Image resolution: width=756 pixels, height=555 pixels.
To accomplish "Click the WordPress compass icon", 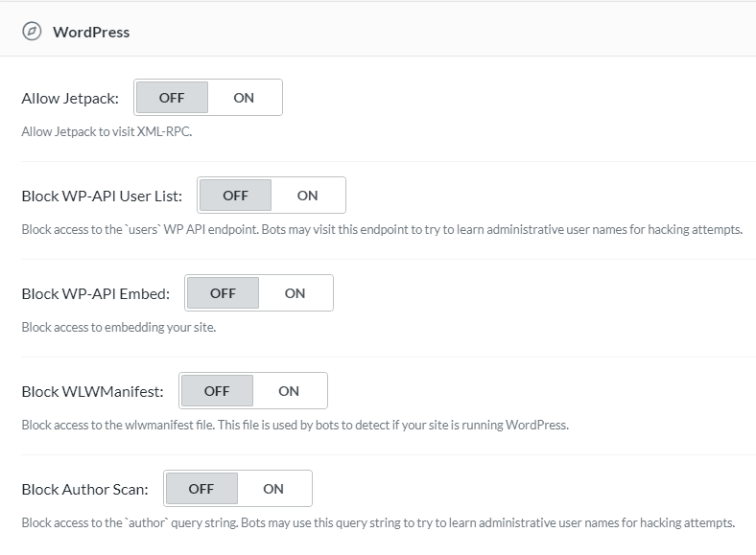I will tap(32, 32).
